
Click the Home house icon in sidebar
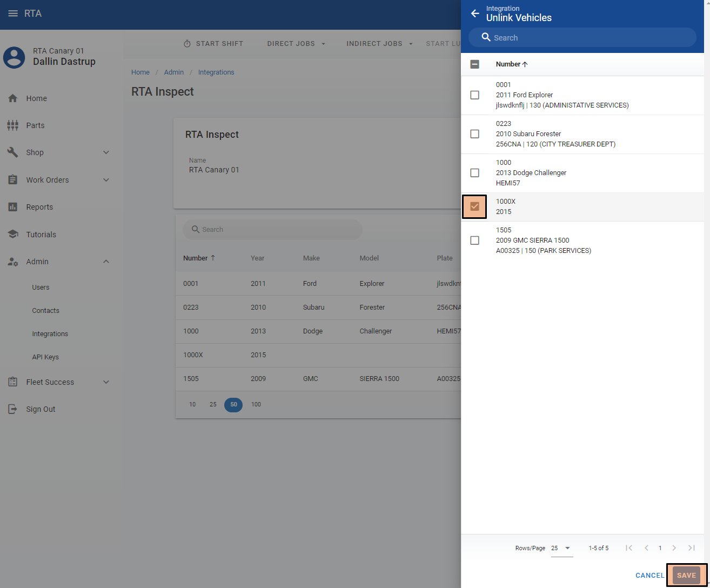coord(13,98)
